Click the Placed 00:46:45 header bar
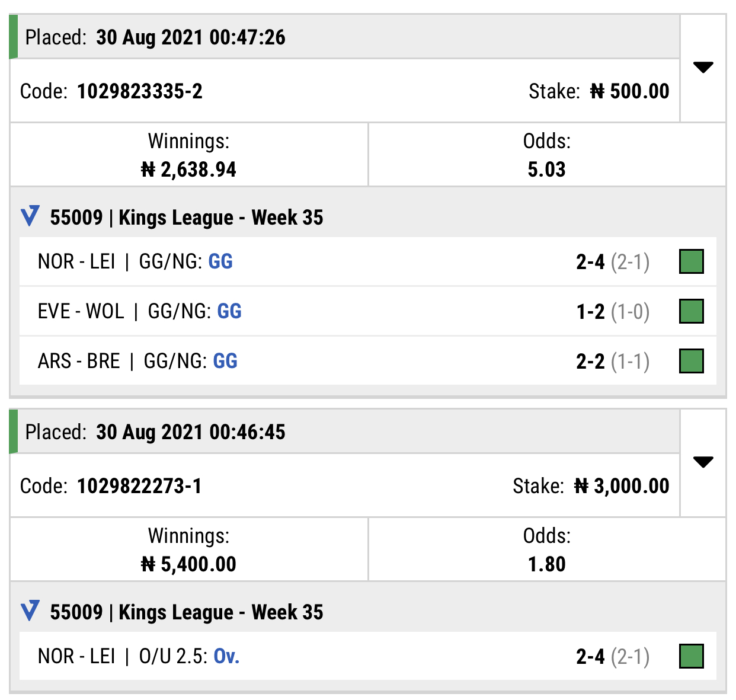Screen dimensions: 736x700 click(x=344, y=431)
